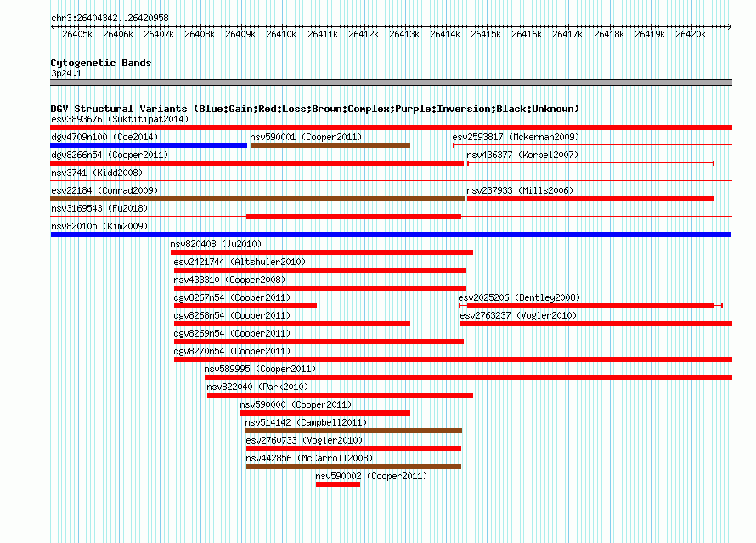Image resolution: width=756 pixels, height=543 pixels.
Task: Click the nsv590001 (Cooper2011) brown bar
Action: (330, 145)
